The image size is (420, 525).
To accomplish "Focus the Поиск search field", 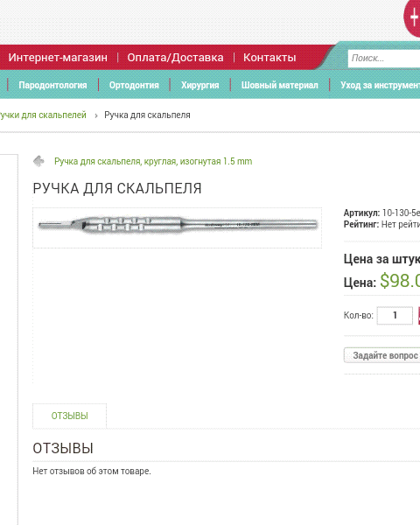I will pos(384,59).
